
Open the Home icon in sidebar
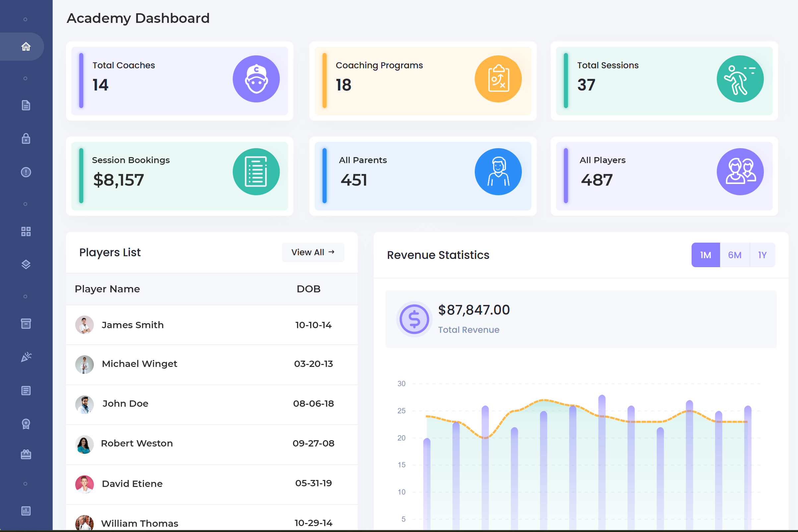(x=26, y=46)
